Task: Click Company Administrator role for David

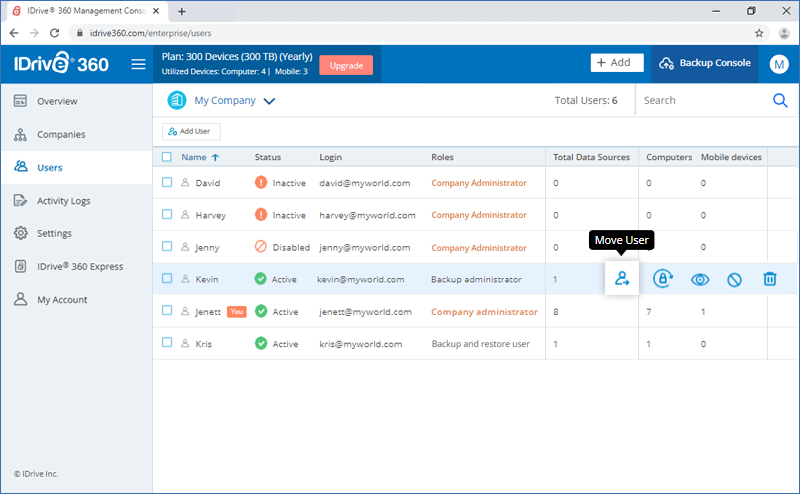Action: click(x=479, y=183)
